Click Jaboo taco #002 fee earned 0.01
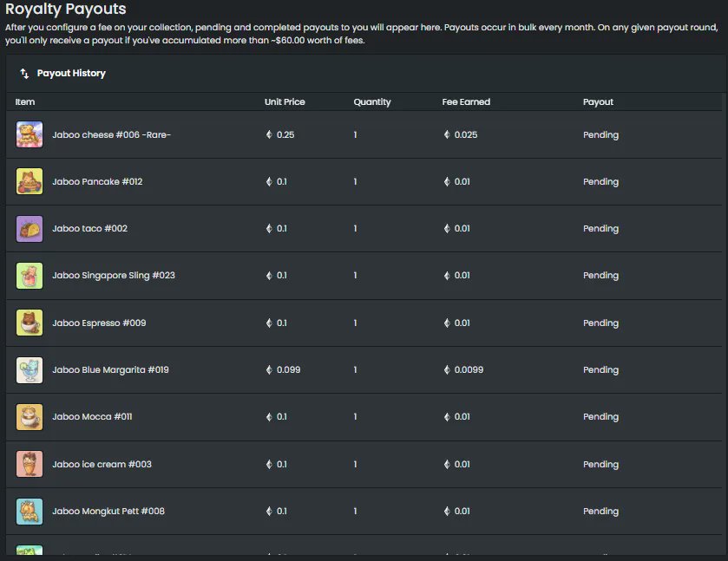This screenshot has width=728, height=561. pos(462,228)
